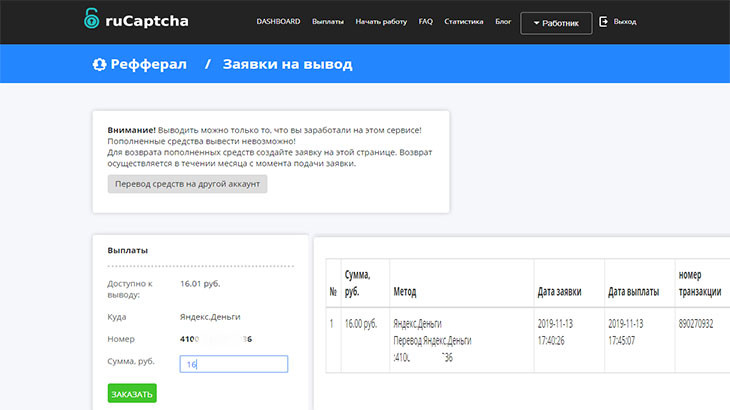
Task: Click the Дата заявки column header
Action: (x=562, y=292)
